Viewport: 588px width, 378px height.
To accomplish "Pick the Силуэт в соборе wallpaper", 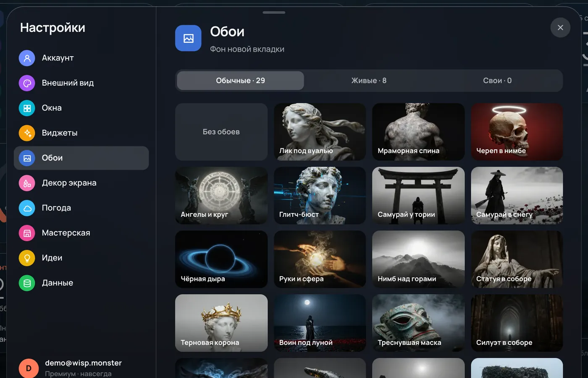I will [x=517, y=323].
